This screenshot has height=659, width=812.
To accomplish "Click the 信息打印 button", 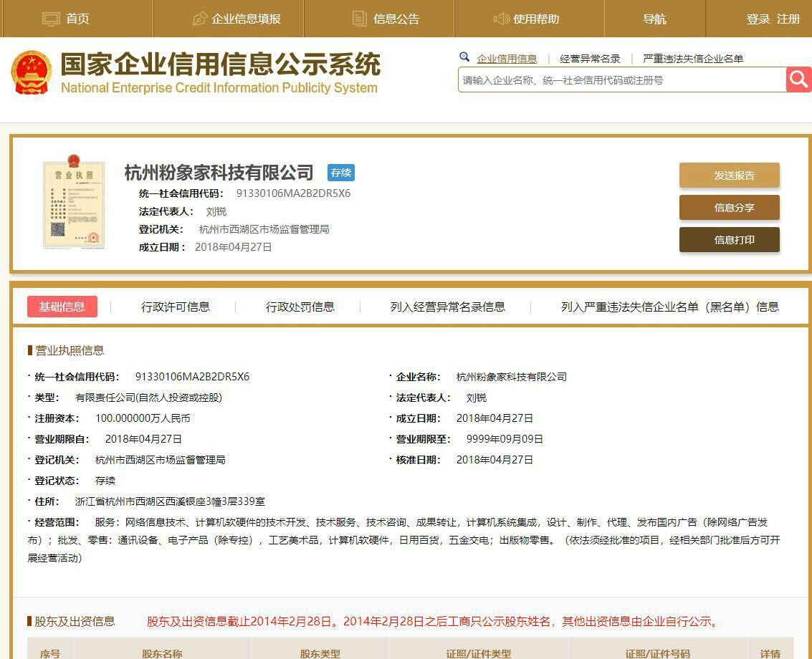I will [x=729, y=240].
